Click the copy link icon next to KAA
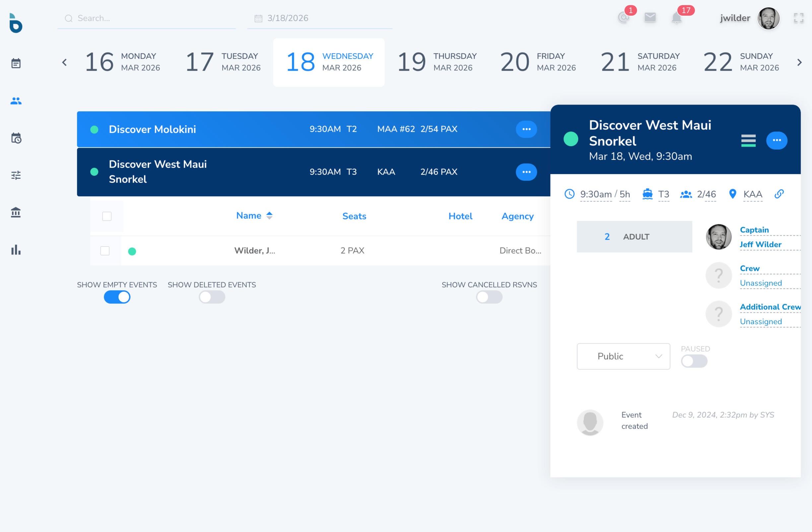Image resolution: width=812 pixels, height=532 pixels. click(779, 194)
